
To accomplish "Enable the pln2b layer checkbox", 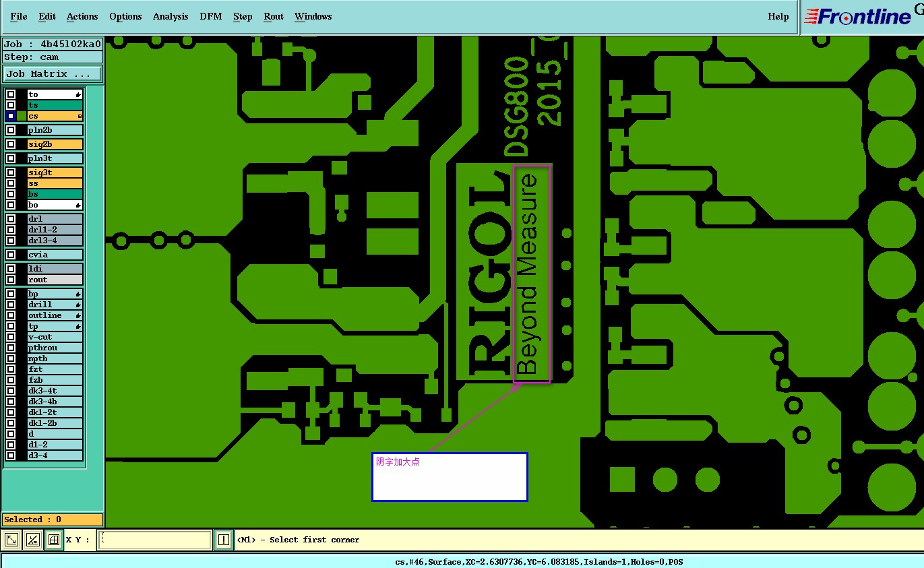I will [x=11, y=130].
